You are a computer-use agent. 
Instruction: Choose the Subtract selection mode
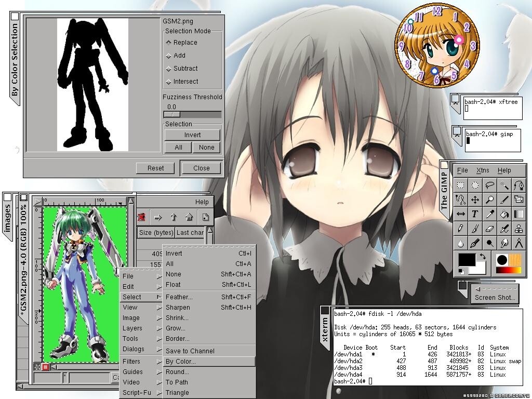coord(185,69)
